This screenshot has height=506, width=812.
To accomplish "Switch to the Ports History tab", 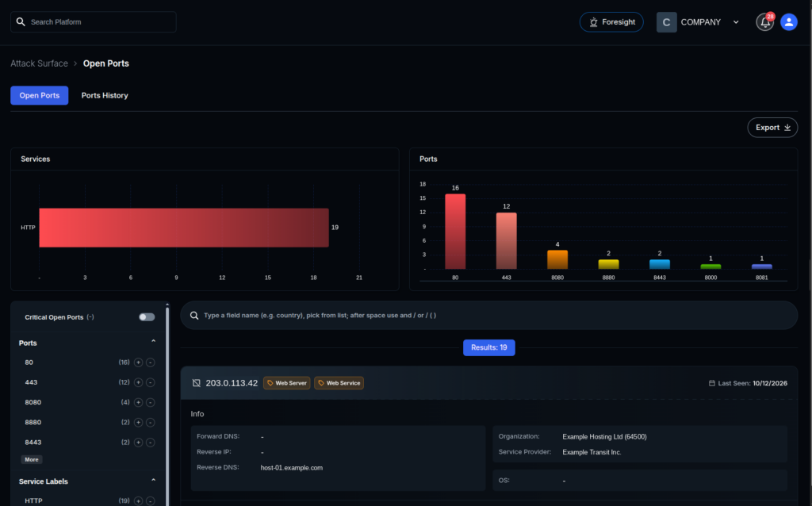I will coord(105,95).
